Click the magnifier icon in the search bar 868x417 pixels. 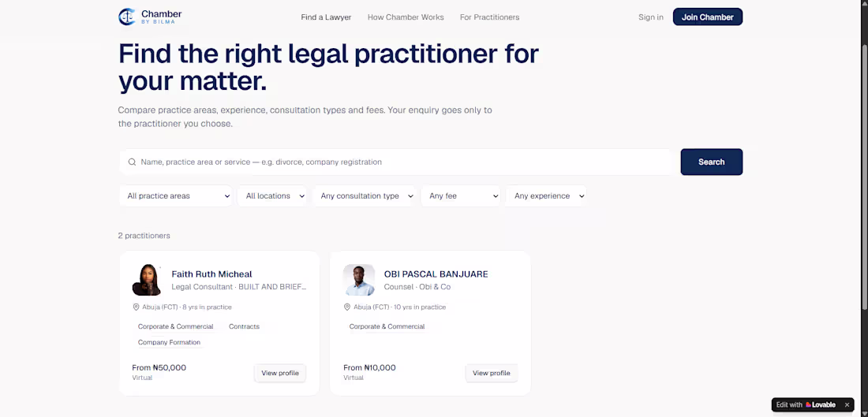[x=133, y=162]
